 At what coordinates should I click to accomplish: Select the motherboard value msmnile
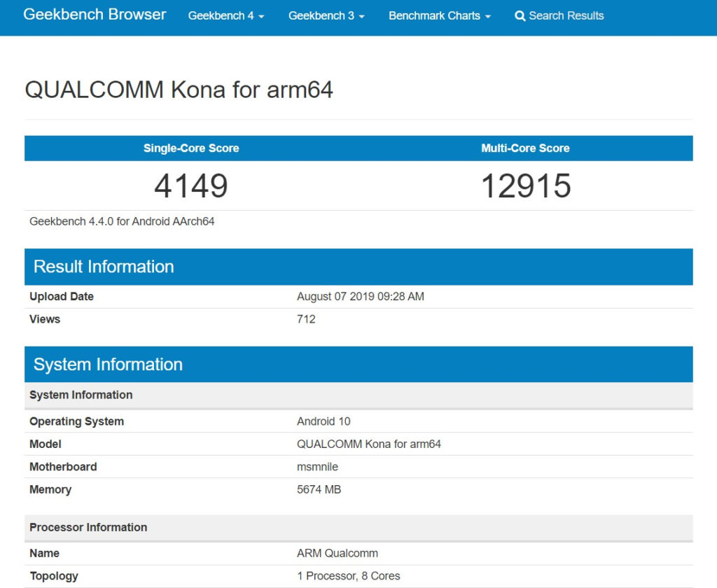[317, 467]
